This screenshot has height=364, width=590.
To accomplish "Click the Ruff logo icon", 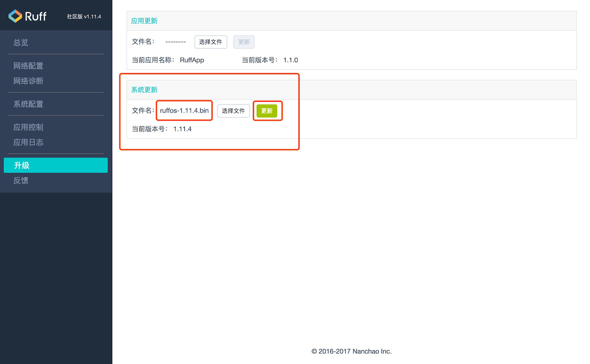I will (15, 16).
